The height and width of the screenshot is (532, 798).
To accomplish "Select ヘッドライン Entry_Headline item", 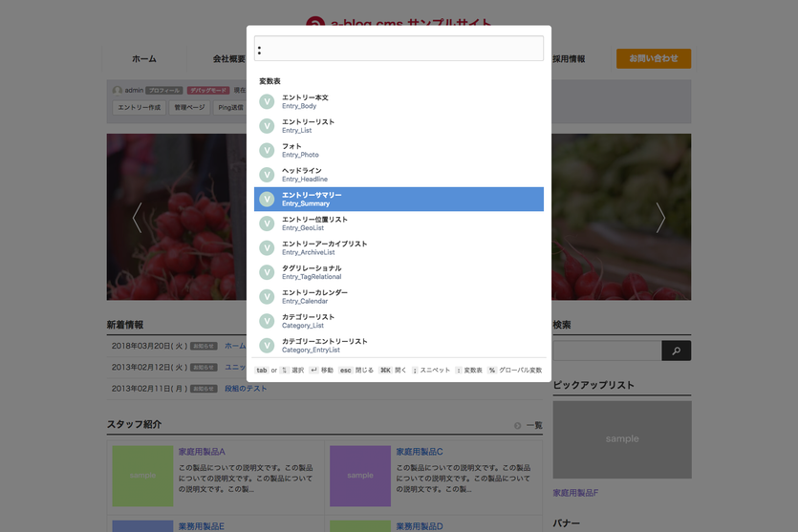I will tap(399, 175).
